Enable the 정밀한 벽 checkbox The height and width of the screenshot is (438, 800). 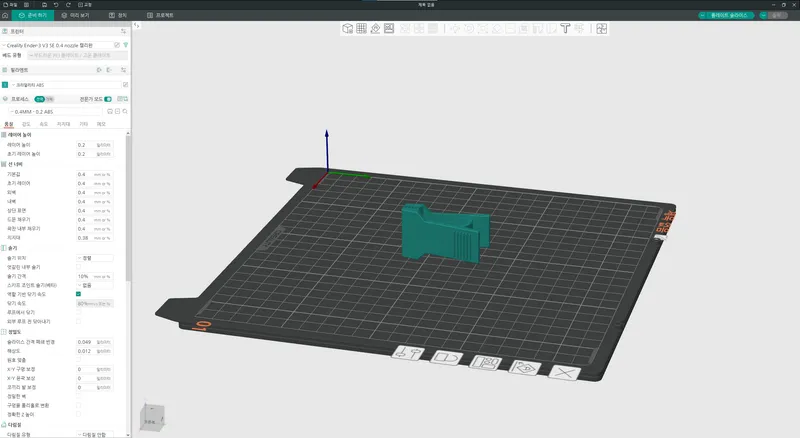coord(79,396)
